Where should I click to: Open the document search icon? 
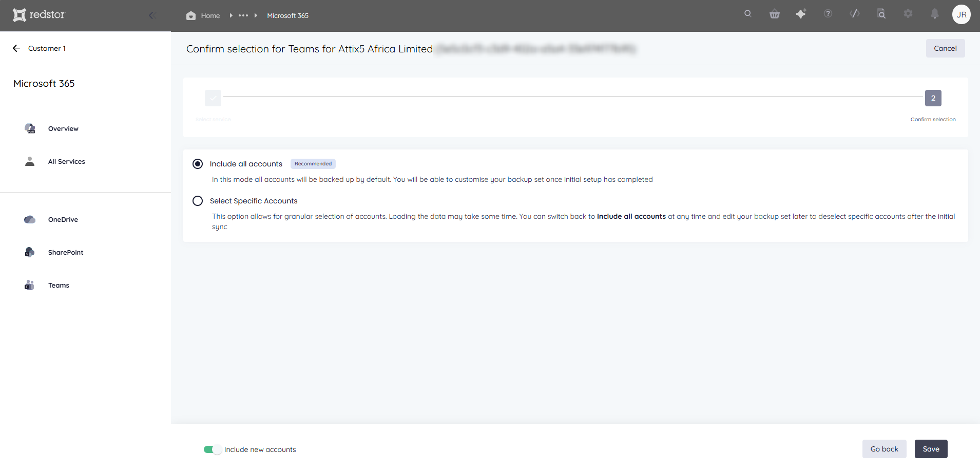pyautogui.click(x=881, y=14)
